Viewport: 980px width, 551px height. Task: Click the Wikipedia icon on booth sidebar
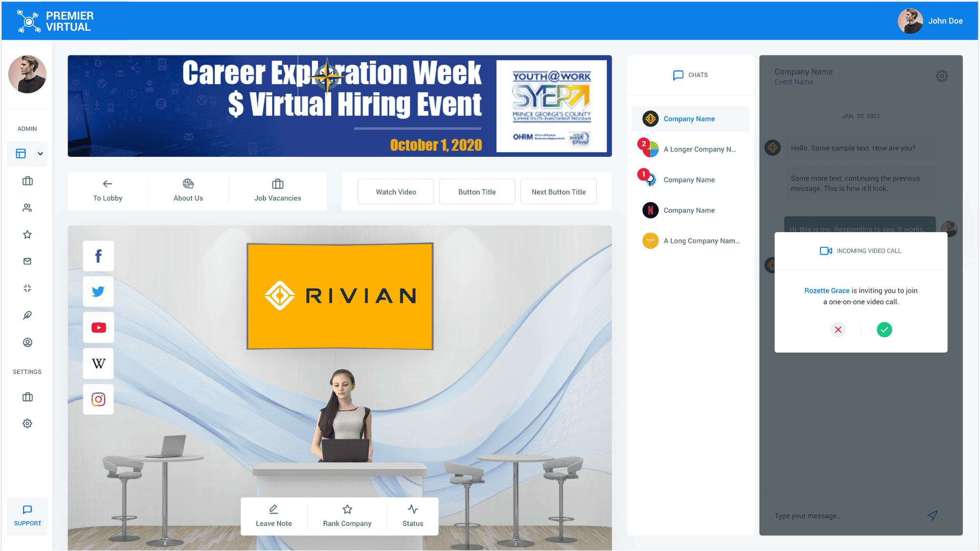point(99,363)
